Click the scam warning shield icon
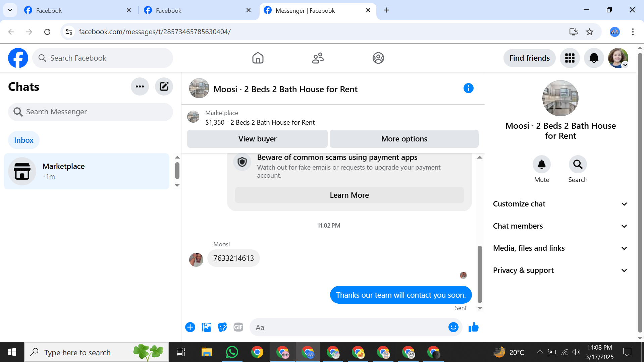This screenshot has height=362, width=644. tap(242, 162)
